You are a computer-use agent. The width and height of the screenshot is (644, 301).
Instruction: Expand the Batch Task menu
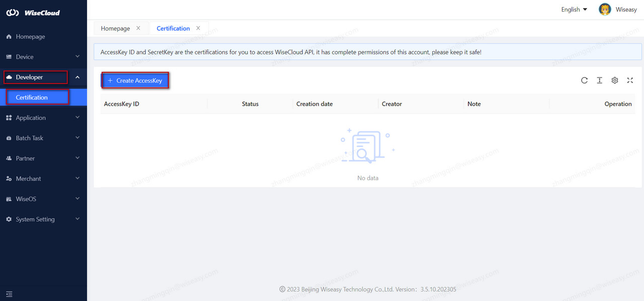pyautogui.click(x=43, y=138)
